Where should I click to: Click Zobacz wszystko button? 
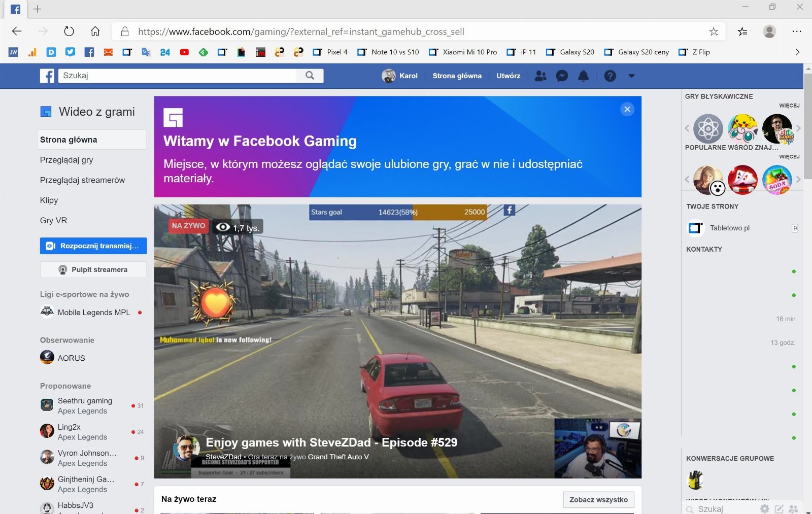tap(598, 500)
